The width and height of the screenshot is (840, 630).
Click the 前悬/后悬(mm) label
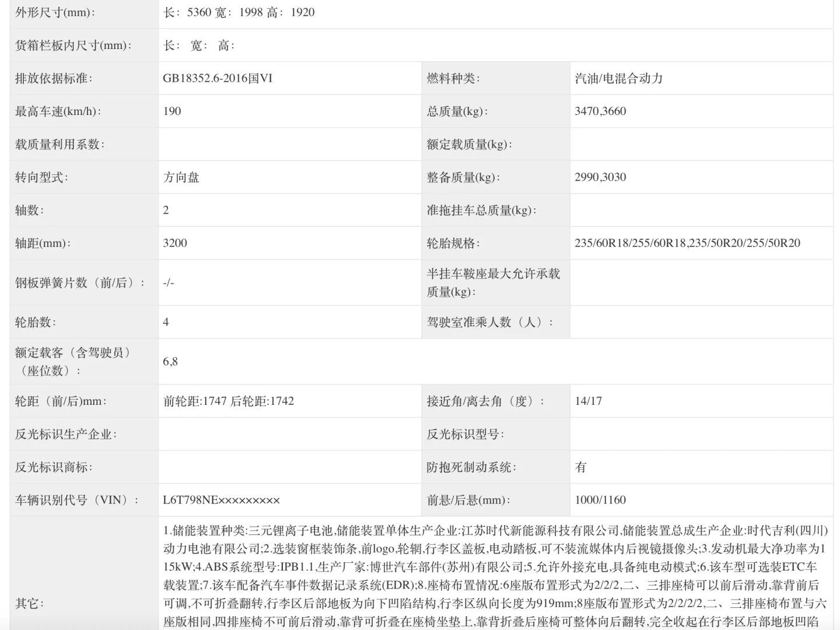tap(468, 501)
